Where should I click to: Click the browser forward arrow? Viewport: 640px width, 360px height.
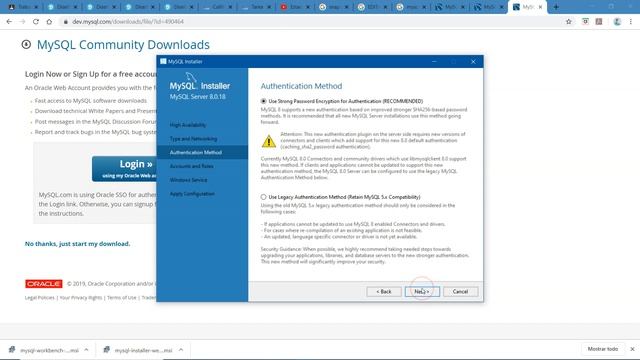(22, 22)
